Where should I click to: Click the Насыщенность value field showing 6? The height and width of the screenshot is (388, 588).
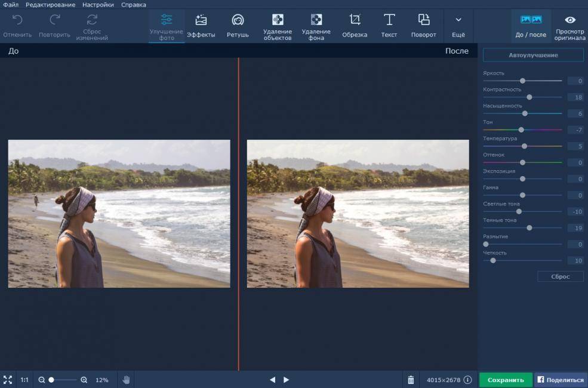pyautogui.click(x=575, y=113)
